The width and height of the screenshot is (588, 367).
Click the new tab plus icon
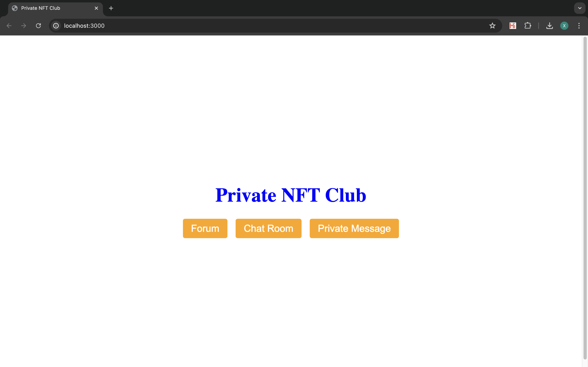[x=112, y=8]
